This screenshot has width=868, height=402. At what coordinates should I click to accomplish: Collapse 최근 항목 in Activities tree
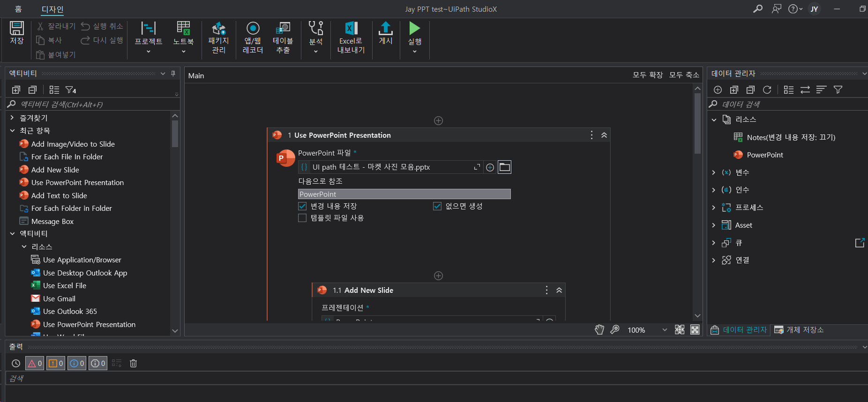pos(12,131)
